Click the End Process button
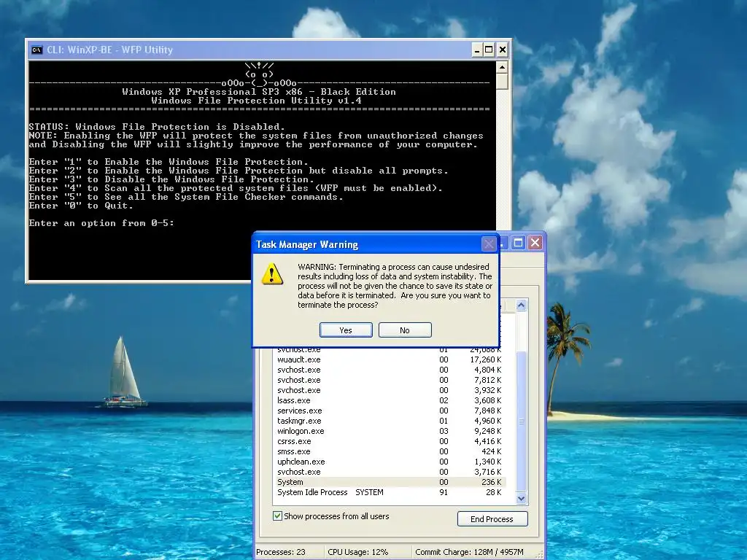This screenshot has width=747, height=560. point(492,518)
